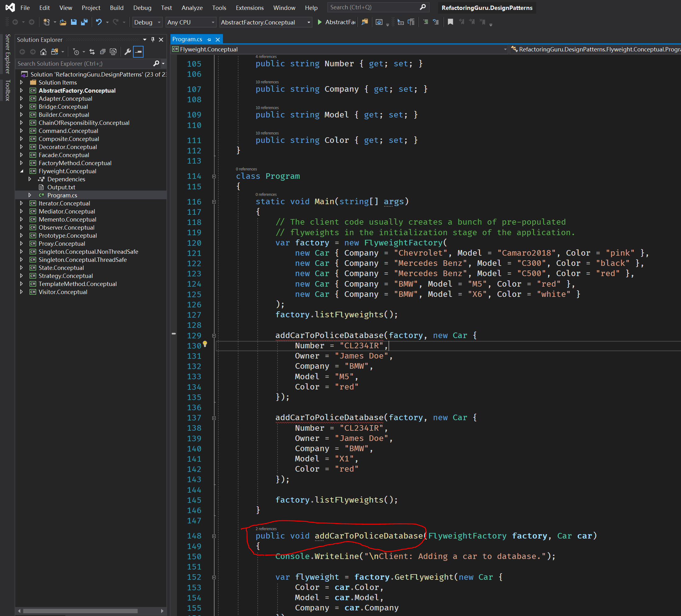The height and width of the screenshot is (616, 681).
Task: Open Properties with the wrench icon
Action: coord(128,52)
